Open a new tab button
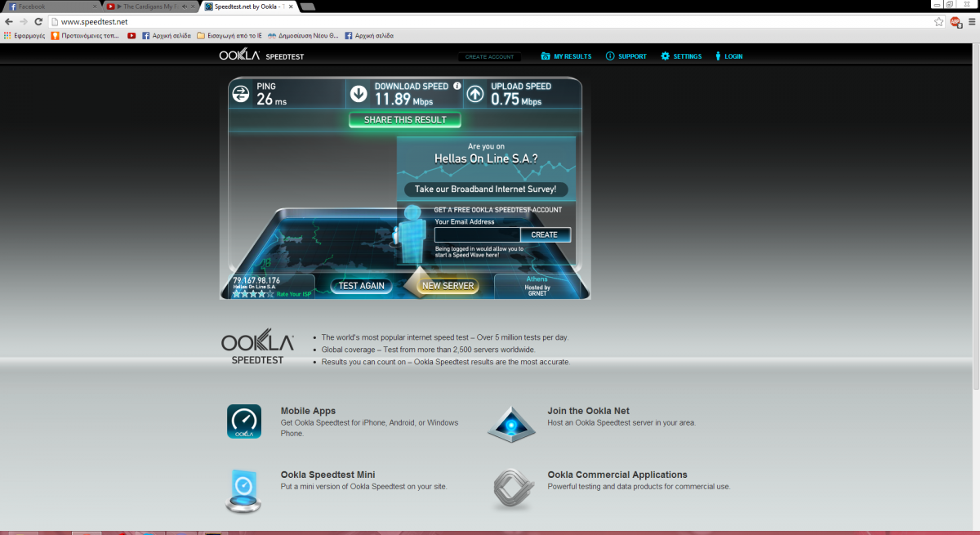 [x=308, y=7]
